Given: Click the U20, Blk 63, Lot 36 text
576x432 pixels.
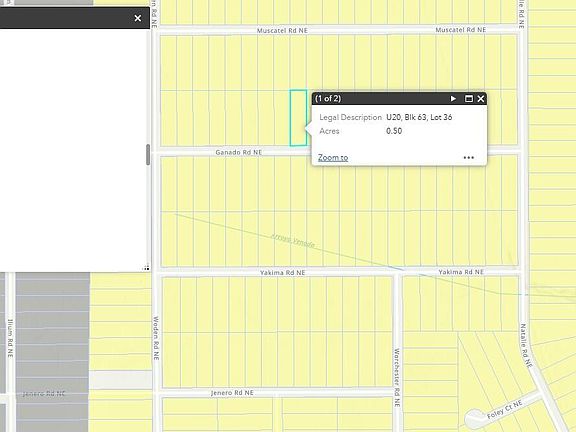Looking at the screenshot, I should (x=419, y=117).
